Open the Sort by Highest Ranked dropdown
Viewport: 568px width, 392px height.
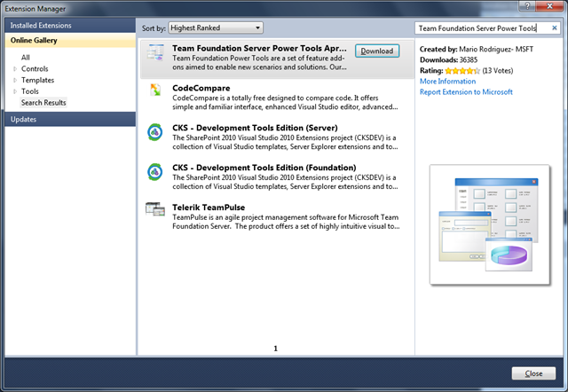point(215,28)
